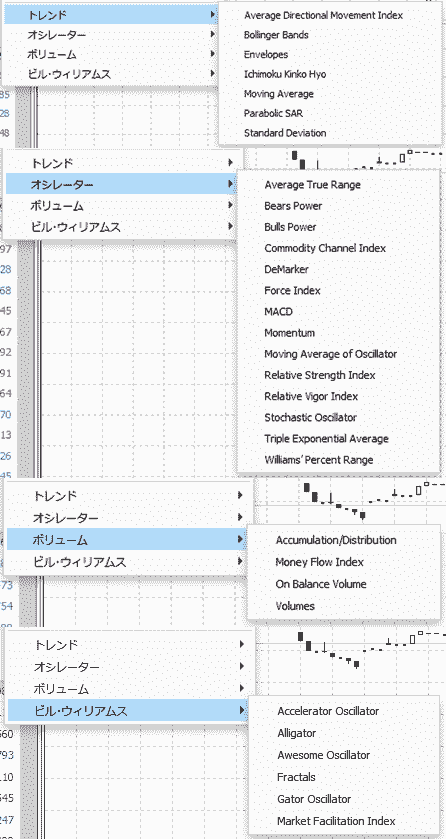Open the highlighted ビル・ウィリアムス submenu entry
The image size is (446, 839).
[x=127, y=711]
